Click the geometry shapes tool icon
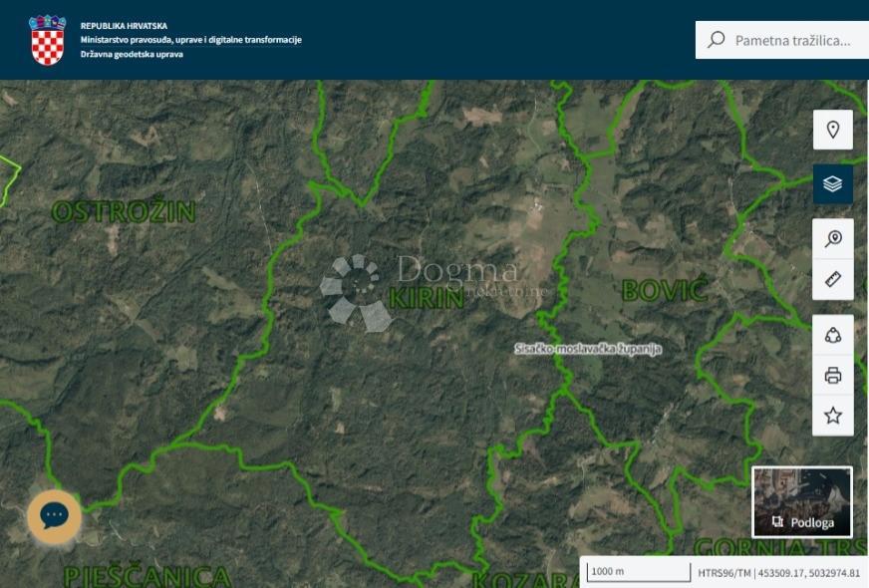 (x=833, y=335)
